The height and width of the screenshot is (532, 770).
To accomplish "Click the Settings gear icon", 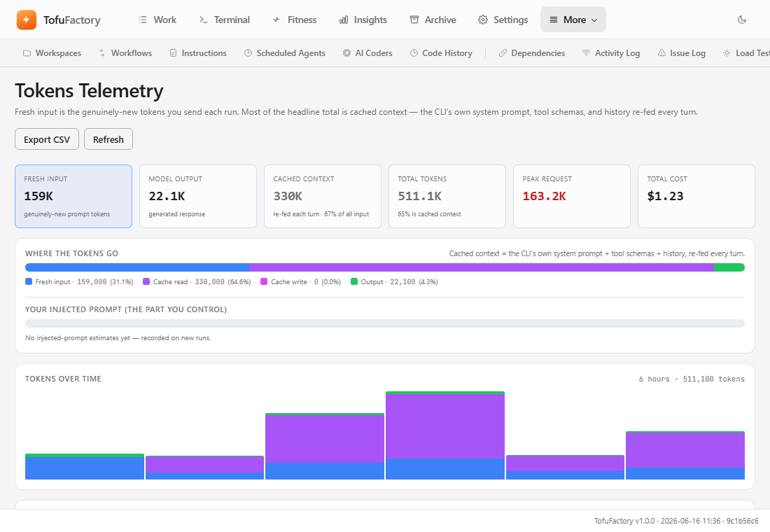I will point(483,20).
